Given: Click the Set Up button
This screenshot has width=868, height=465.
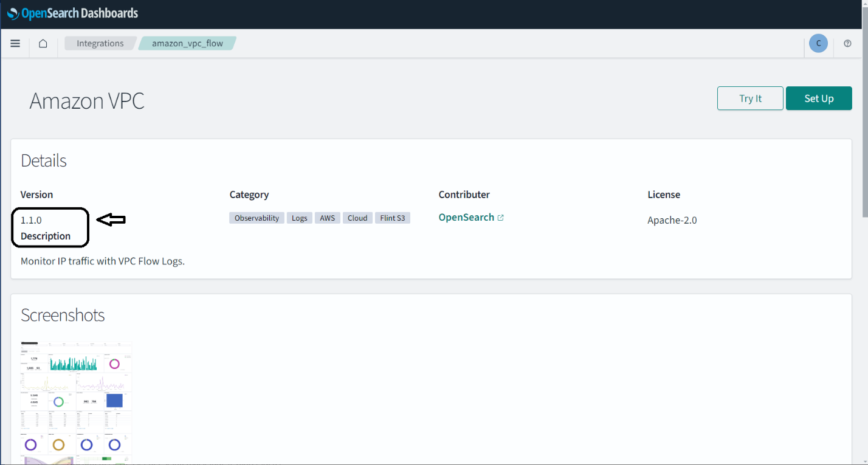Looking at the screenshot, I should (819, 98).
